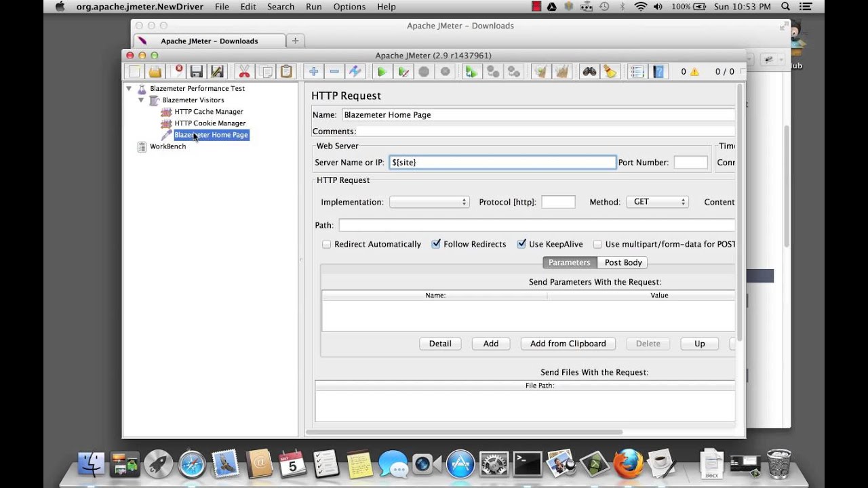Open the Function Helper list icon
This screenshot has width=868, height=488.
pos(637,71)
